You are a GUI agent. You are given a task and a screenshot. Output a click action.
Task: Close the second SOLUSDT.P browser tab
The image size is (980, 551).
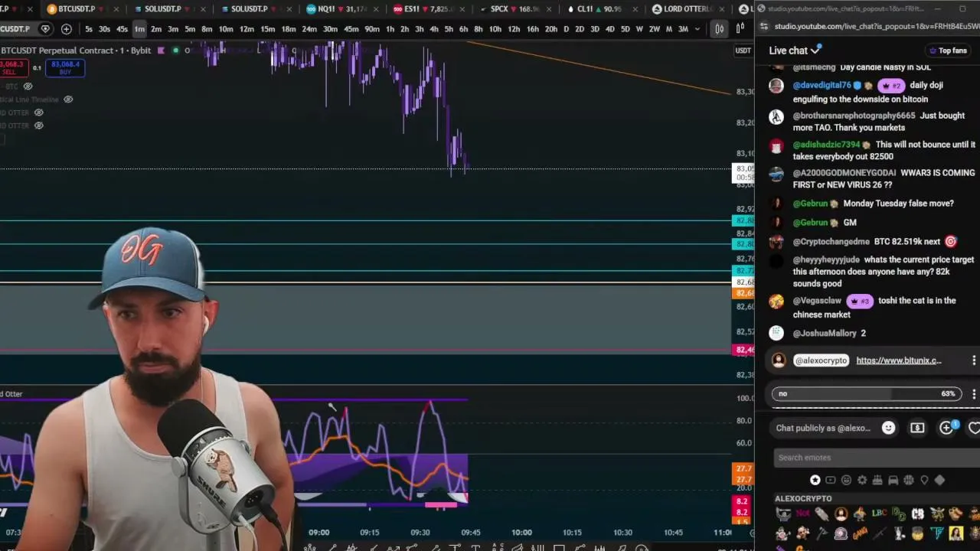(288, 9)
